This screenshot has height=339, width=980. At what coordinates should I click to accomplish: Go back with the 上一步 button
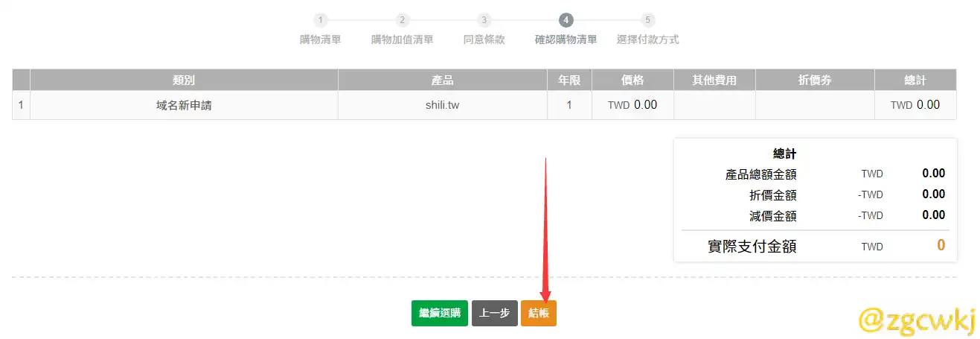coord(494,314)
